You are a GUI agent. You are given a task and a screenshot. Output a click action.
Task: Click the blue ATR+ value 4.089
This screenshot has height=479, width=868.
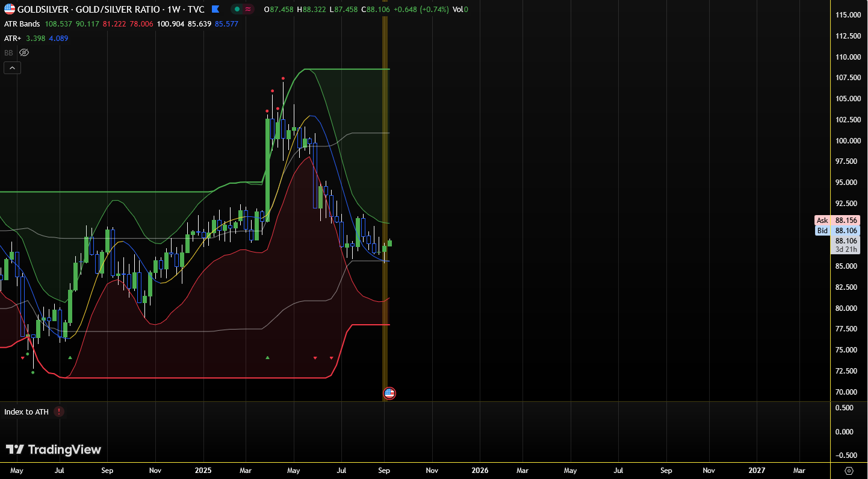tap(58, 38)
